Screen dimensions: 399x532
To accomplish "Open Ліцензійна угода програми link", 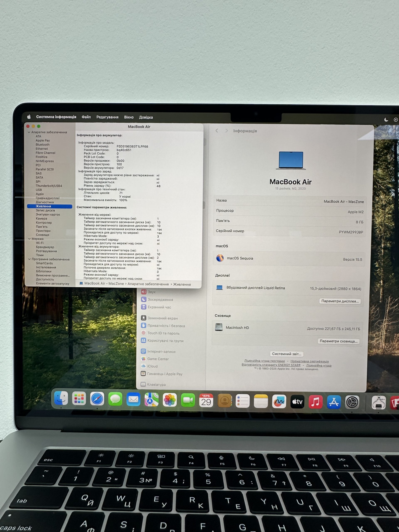I will [265, 361].
